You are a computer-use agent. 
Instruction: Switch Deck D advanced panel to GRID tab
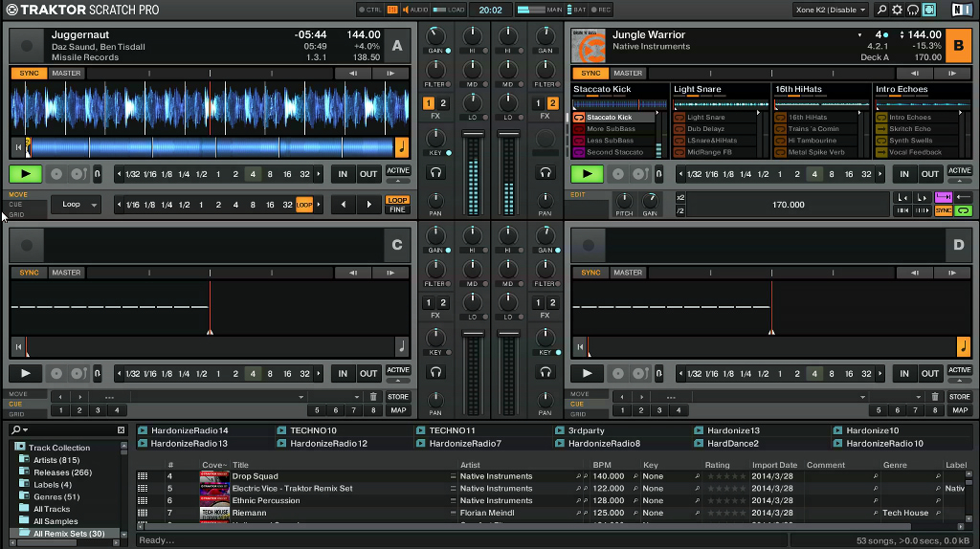pyautogui.click(x=578, y=414)
